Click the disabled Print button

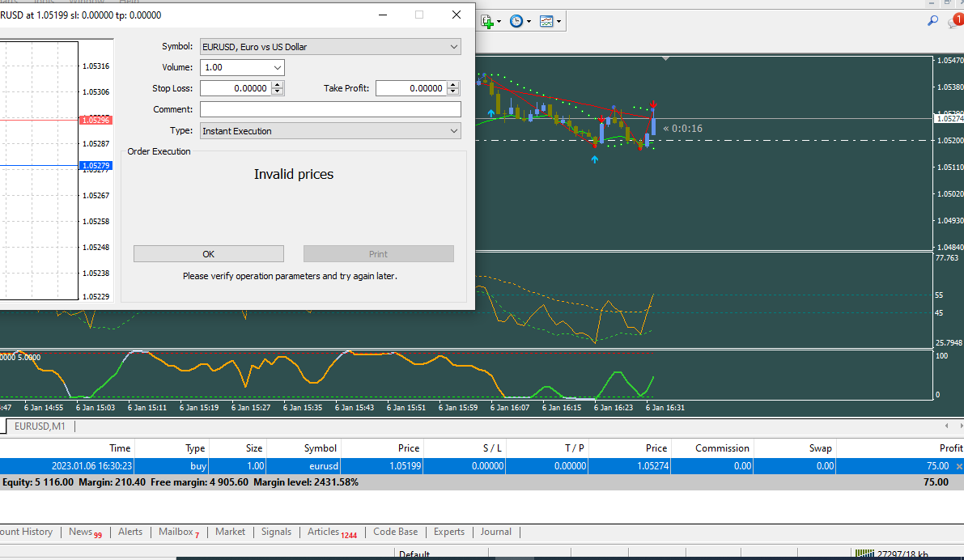[x=378, y=254]
